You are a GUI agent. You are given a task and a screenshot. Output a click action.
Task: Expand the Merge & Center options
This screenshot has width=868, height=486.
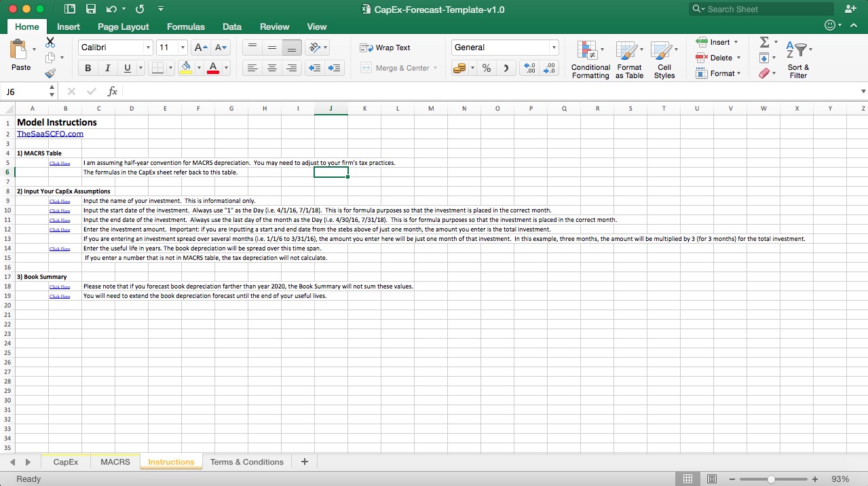[x=435, y=68]
